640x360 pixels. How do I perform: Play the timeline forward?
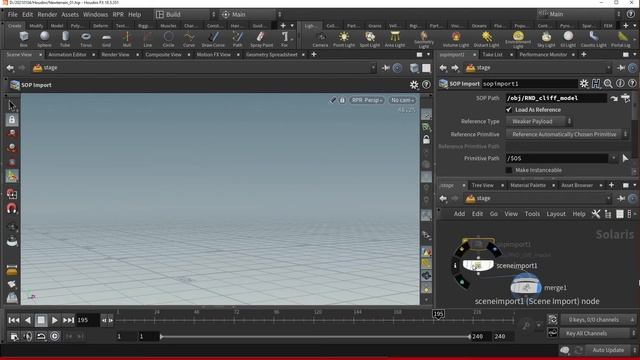(x=55, y=320)
